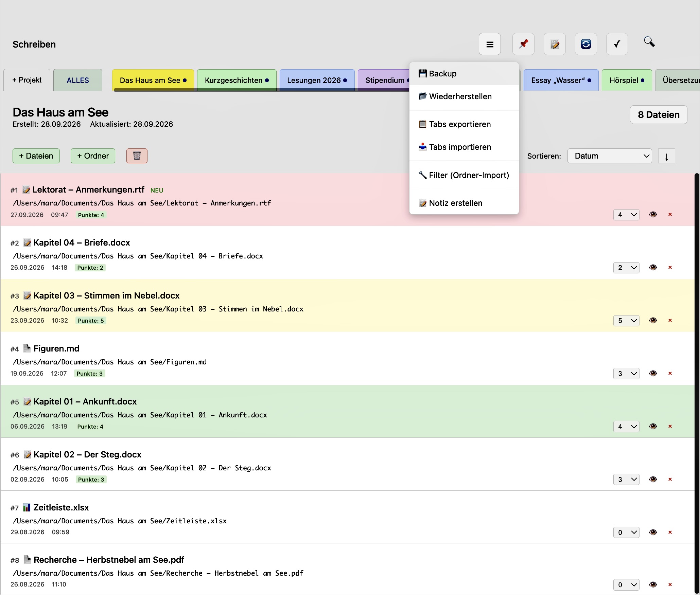This screenshot has width=700, height=595.
Task: Toggle eye icon for Lektorat – Anmerkungen.rtf
Action: [x=653, y=214]
